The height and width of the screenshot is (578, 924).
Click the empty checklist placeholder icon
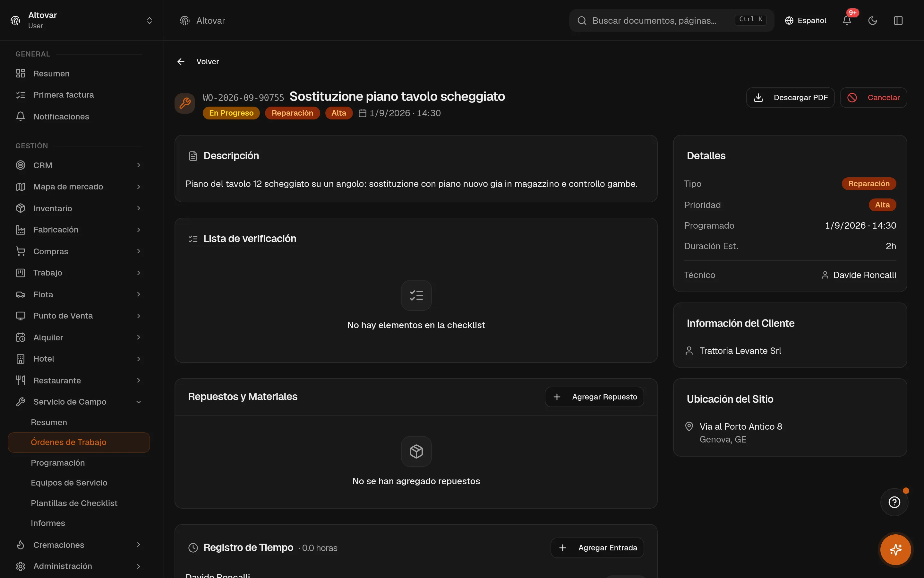point(416,295)
